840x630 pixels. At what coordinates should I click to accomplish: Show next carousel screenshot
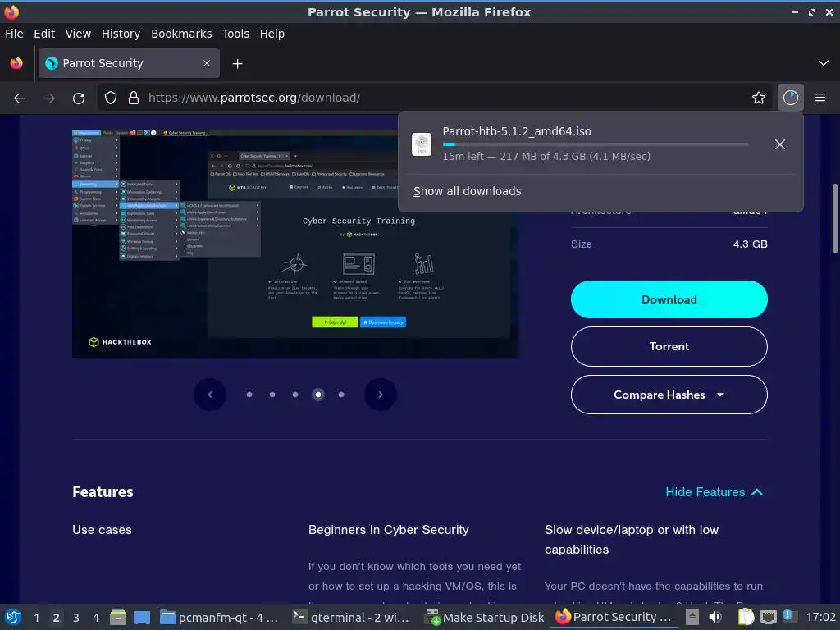tap(381, 395)
